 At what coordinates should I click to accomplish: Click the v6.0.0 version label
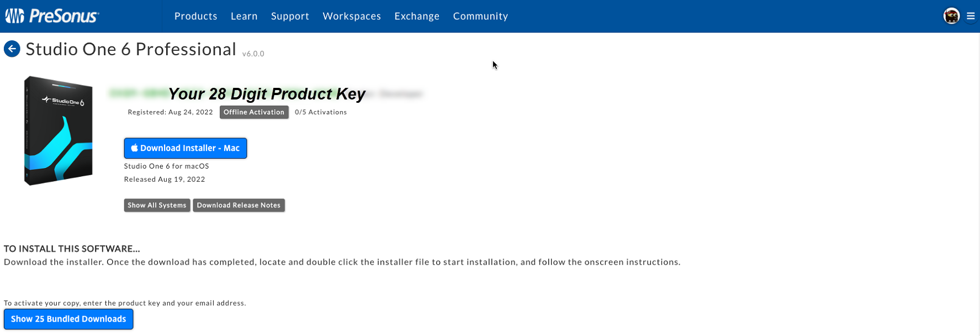point(253,54)
